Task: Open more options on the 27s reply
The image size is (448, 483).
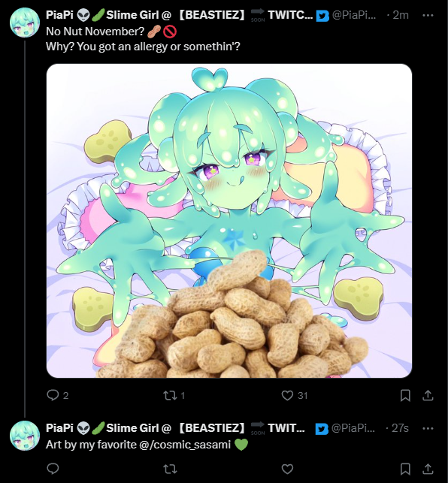Action: (x=428, y=428)
